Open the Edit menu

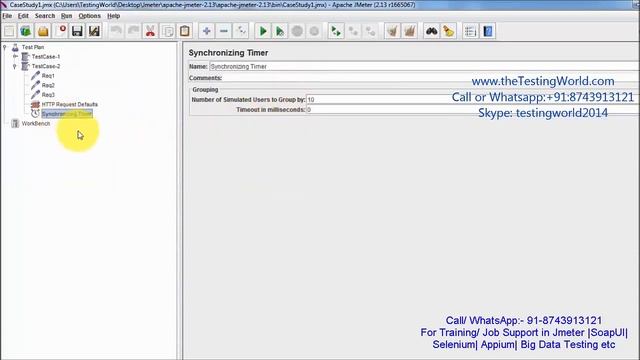[23, 16]
